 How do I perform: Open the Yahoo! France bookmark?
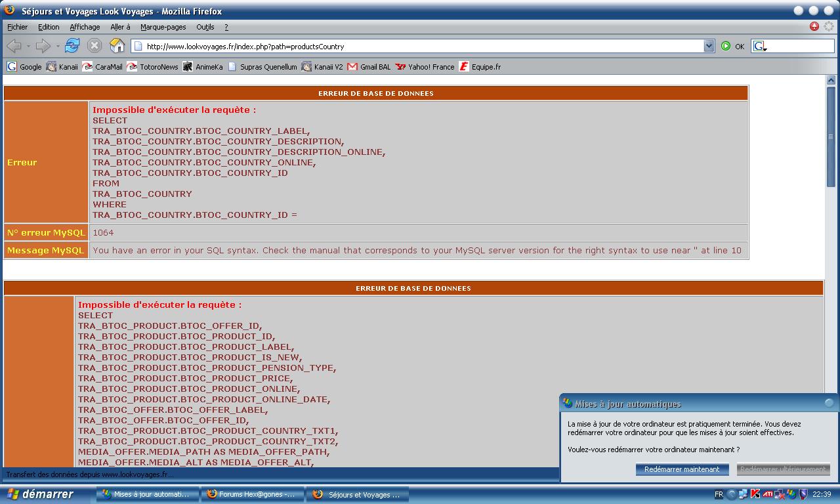pos(425,67)
